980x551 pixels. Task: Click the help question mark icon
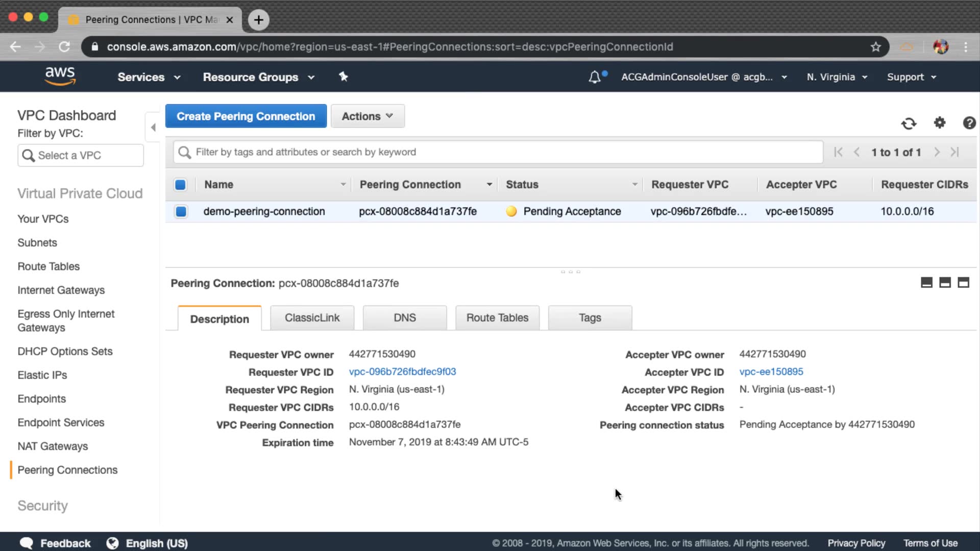click(969, 123)
